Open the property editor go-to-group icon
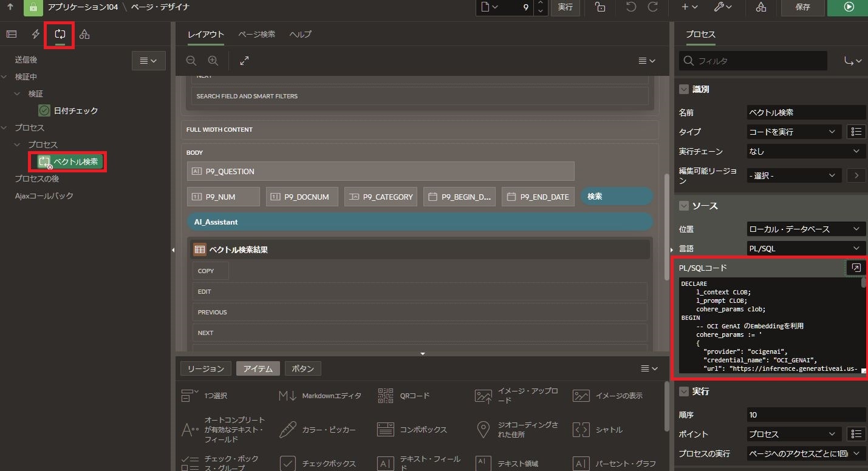The image size is (868, 471). [x=853, y=61]
